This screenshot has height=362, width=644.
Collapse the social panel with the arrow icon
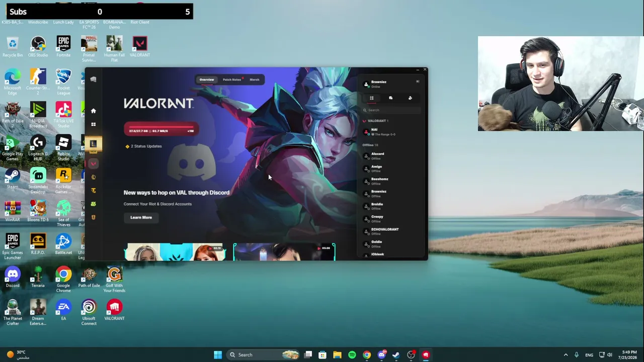(417, 81)
